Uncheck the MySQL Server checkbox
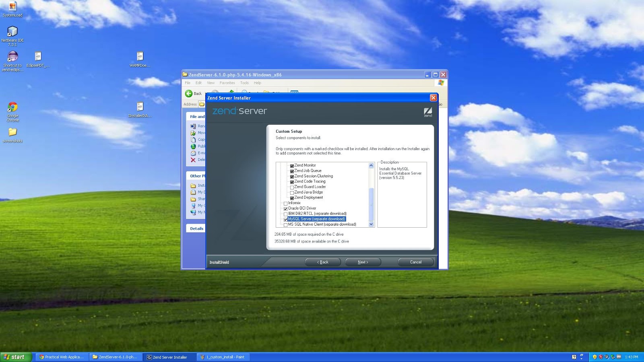The width and height of the screenshot is (644, 362). [286, 219]
